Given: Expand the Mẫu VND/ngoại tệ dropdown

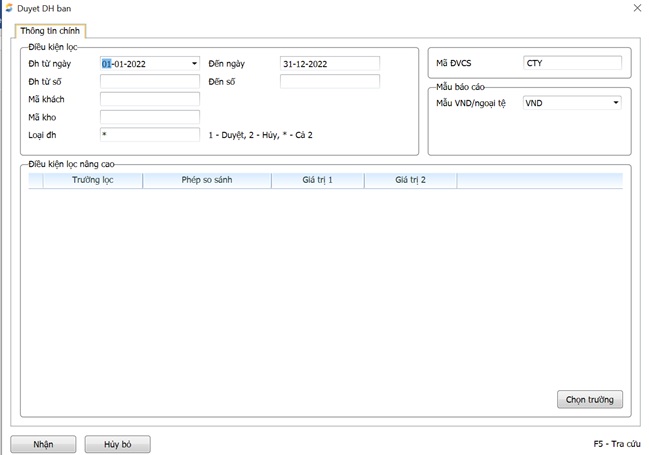Looking at the screenshot, I should click(x=615, y=102).
